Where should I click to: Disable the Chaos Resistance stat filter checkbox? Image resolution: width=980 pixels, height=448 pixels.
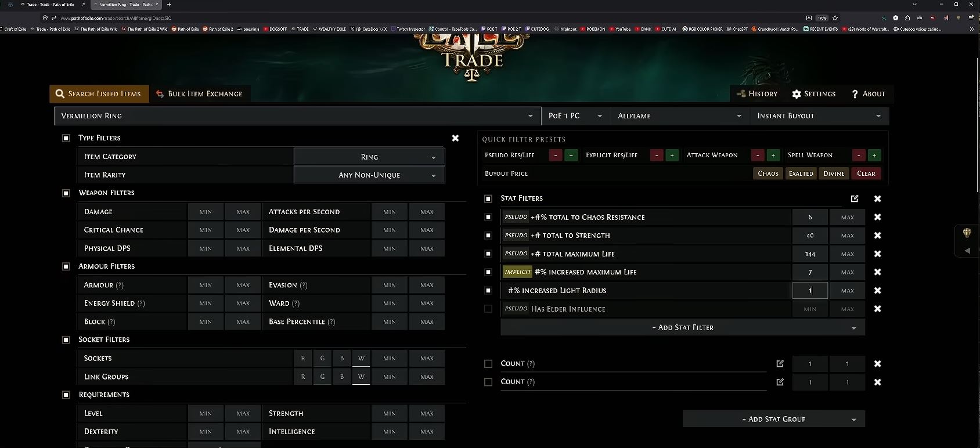tap(488, 217)
